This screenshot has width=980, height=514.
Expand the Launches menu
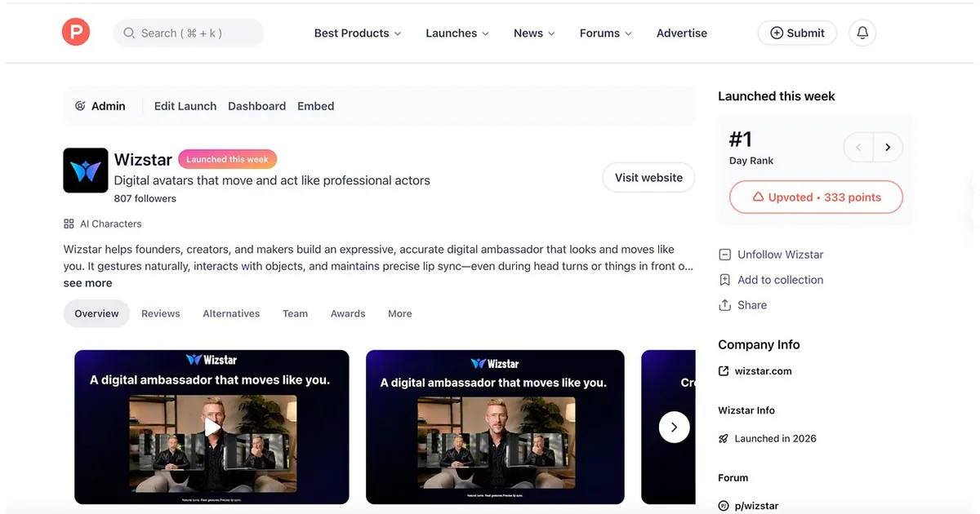457,33
